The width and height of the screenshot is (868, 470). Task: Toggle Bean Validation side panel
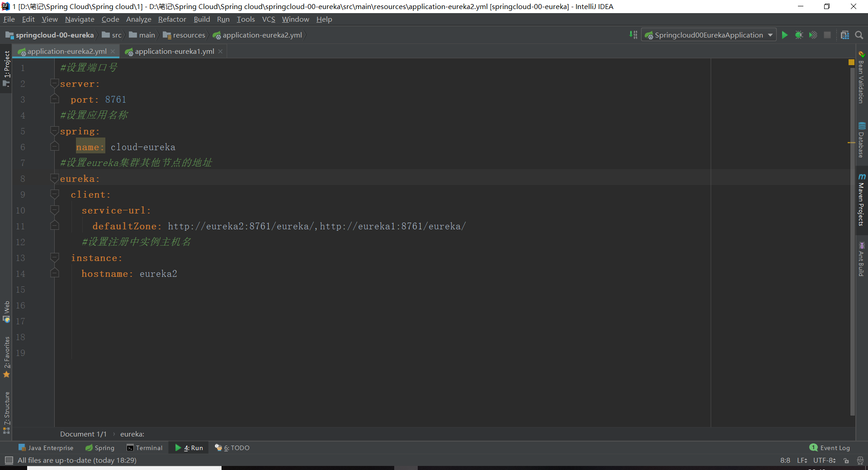861,77
